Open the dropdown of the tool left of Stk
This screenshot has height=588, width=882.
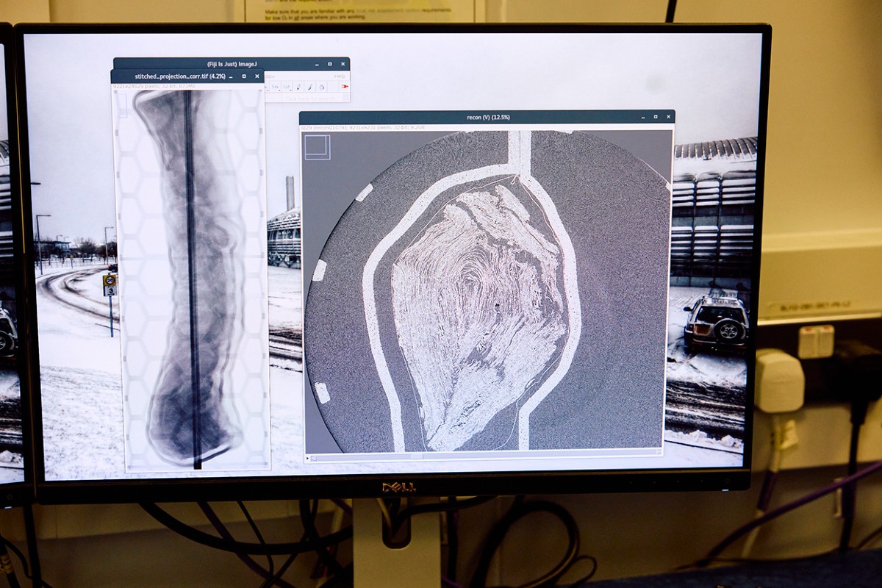267,90
